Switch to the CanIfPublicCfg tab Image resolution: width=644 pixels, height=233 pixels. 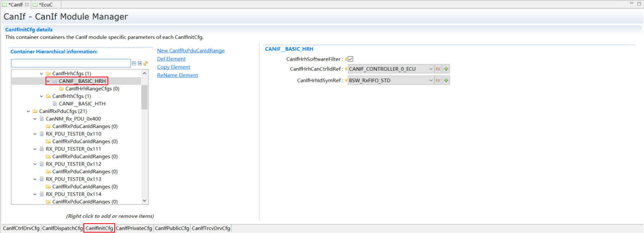(172, 228)
